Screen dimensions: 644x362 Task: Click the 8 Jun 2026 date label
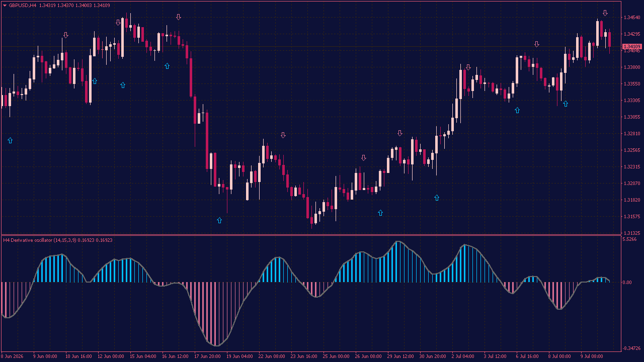13,356
